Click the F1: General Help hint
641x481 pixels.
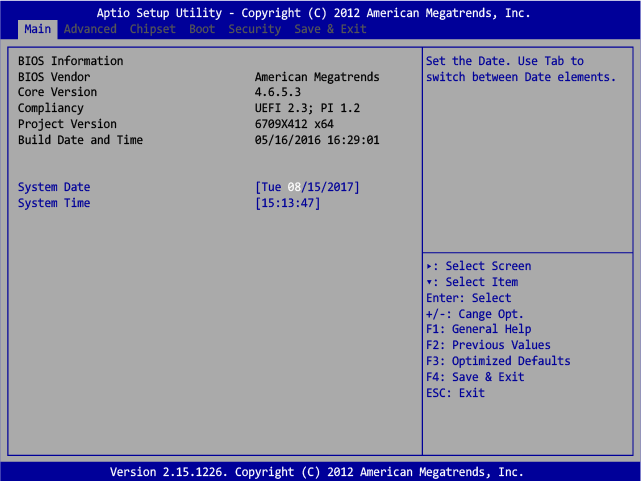point(479,329)
